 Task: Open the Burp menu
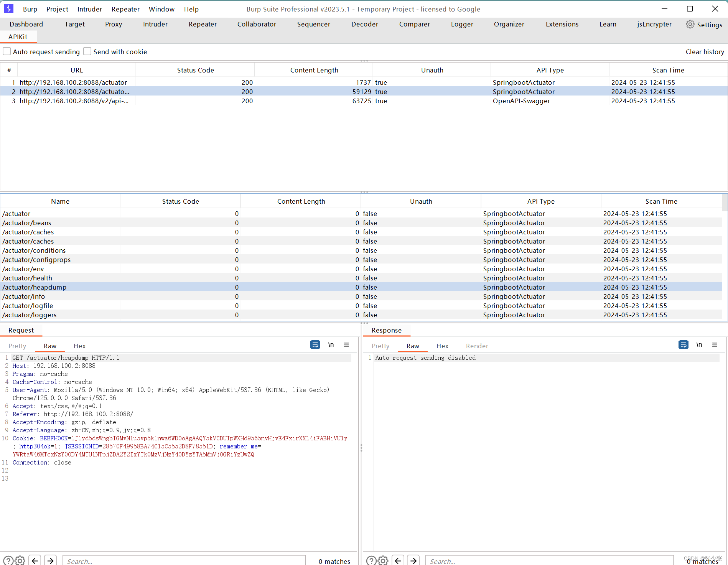click(30, 9)
